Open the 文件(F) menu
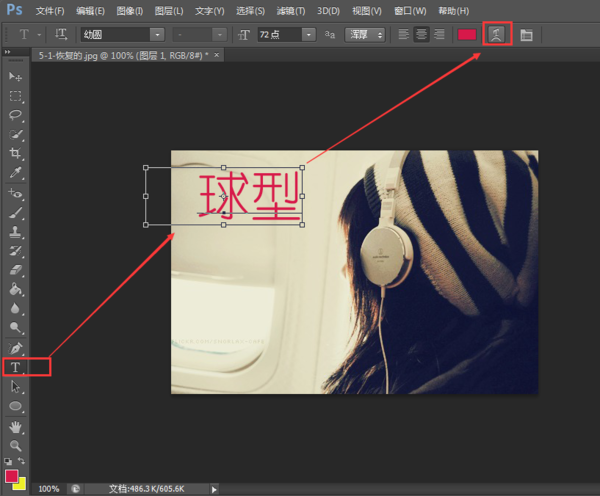600x496 pixels. 50,11
